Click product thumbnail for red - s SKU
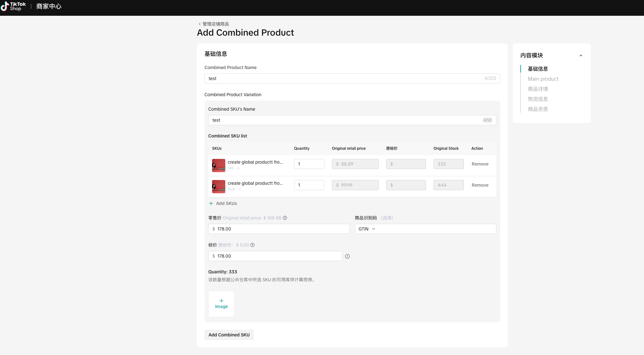This screenshot has height=355, width=644. coord(219,165)
